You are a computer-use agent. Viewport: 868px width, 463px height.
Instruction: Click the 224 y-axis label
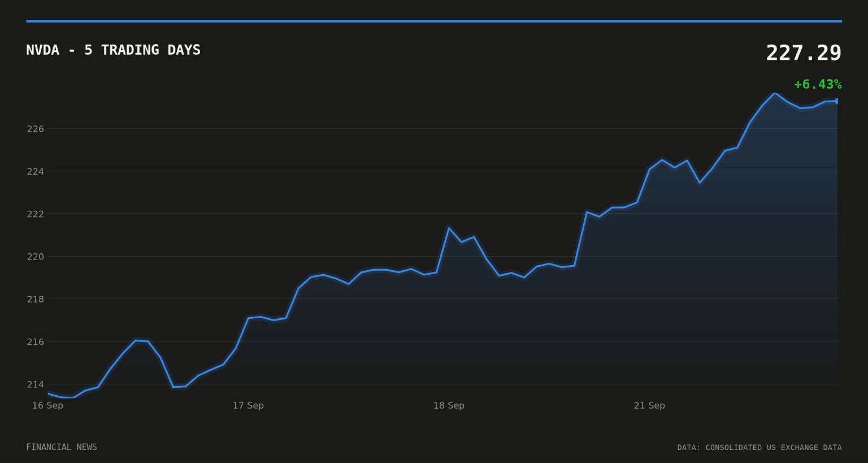[35, 171]
